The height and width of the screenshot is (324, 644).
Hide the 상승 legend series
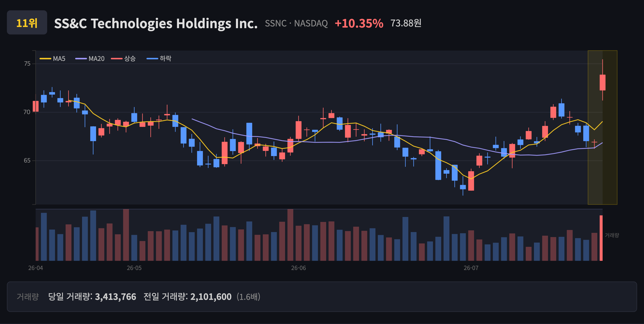123,59
